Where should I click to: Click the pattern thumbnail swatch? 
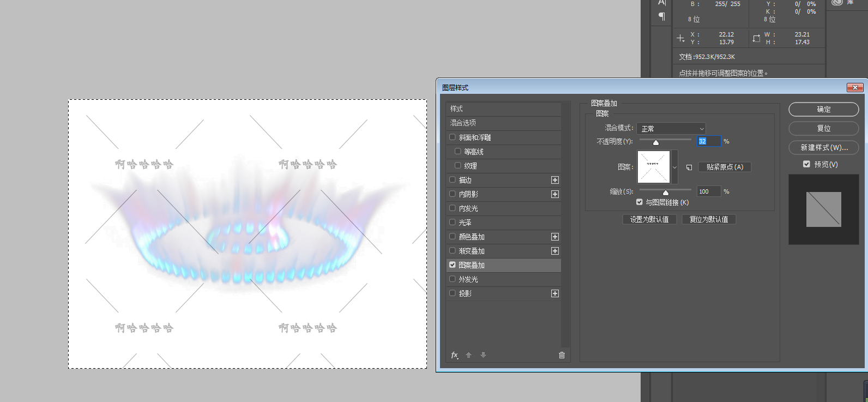pyautogui.click(x=654, y=167)
